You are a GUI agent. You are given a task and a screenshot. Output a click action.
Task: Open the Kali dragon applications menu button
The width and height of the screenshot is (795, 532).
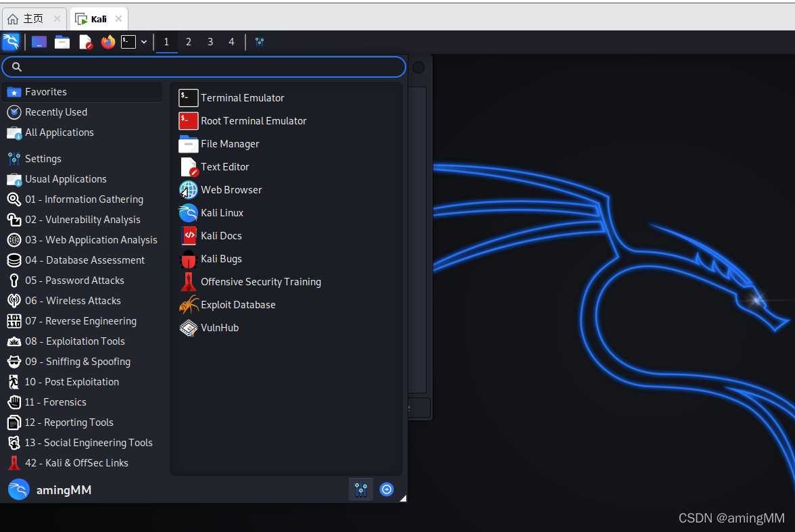[x=11, y=42]
